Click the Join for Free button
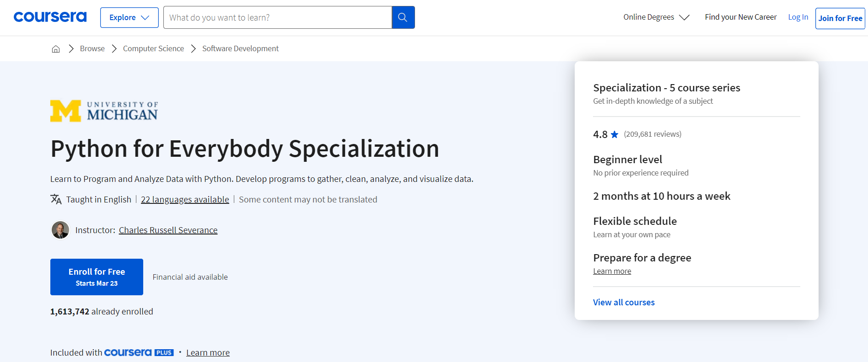This screenshot has height=362, width=868. [840, 18]
